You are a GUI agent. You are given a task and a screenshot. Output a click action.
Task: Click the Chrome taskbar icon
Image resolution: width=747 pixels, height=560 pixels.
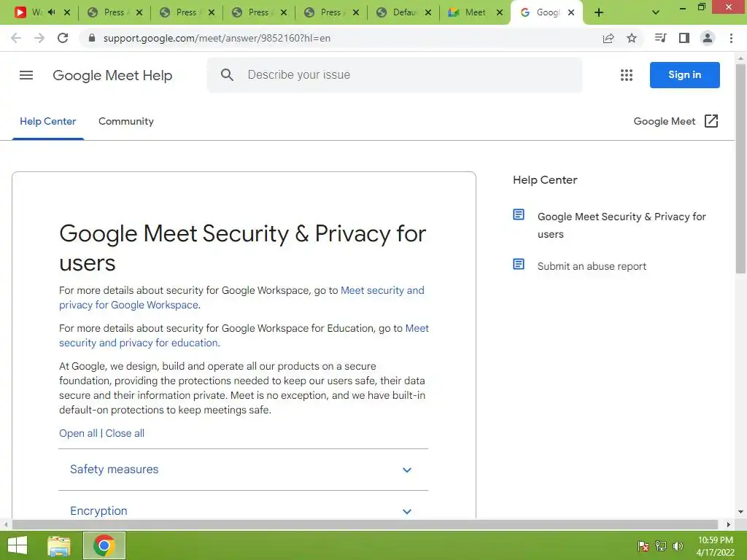click(x=104, y=545)
